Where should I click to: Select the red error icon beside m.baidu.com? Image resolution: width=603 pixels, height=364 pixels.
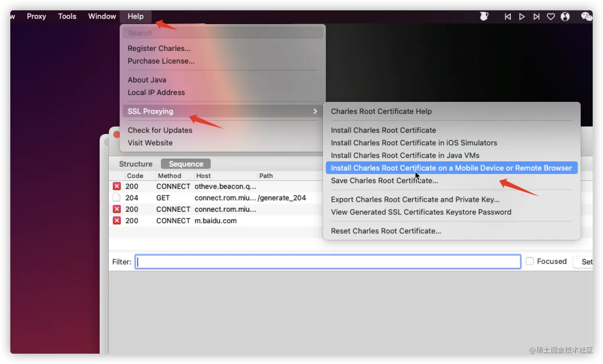(117, 220)
